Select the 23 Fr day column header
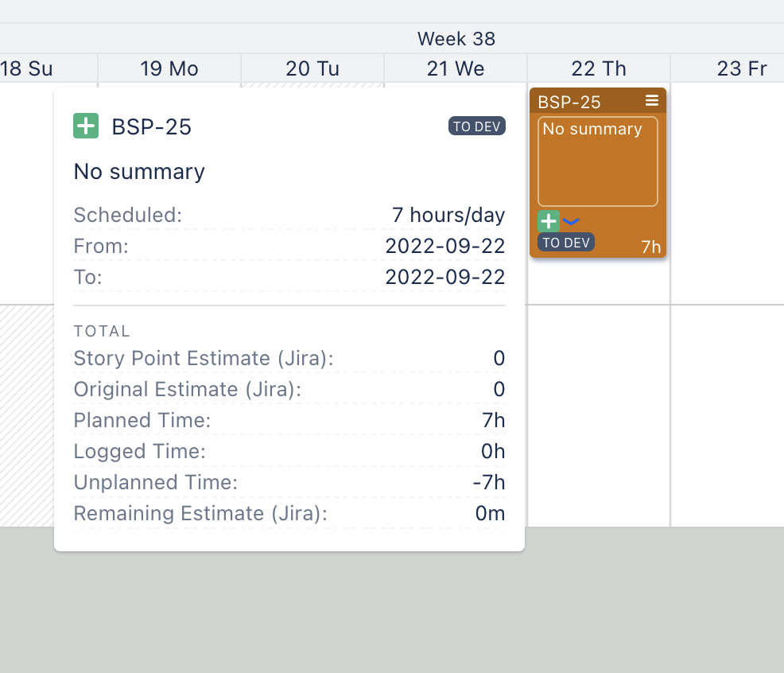784x673 pixels. (x=741, y=68)
